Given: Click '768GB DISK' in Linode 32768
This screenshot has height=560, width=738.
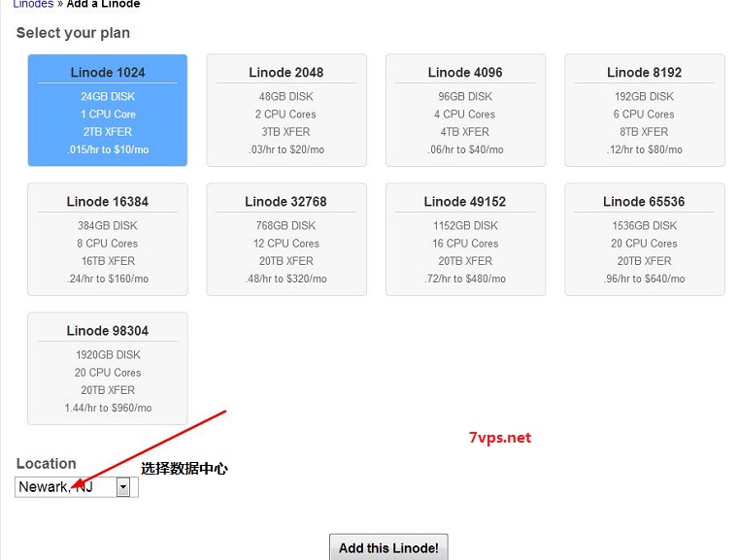Looking at the screenshot, I should [286, 226].
